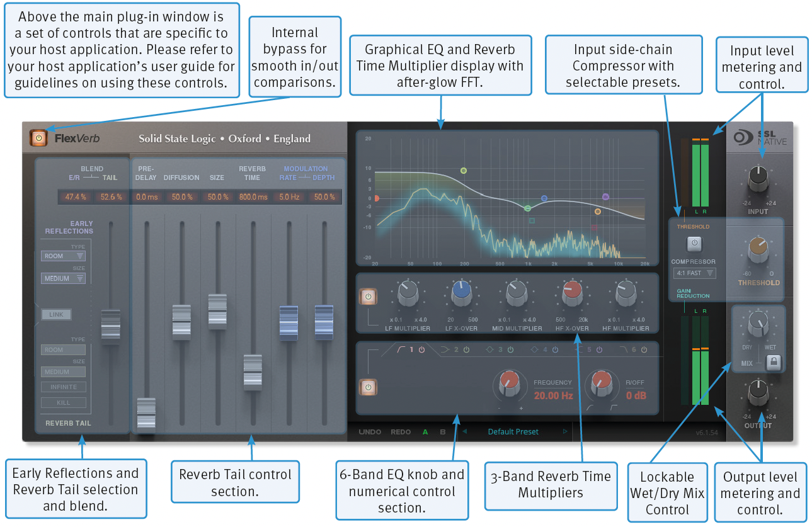
Task: Click the 0.0 ms pre-delay value
Action: (147, 197)
